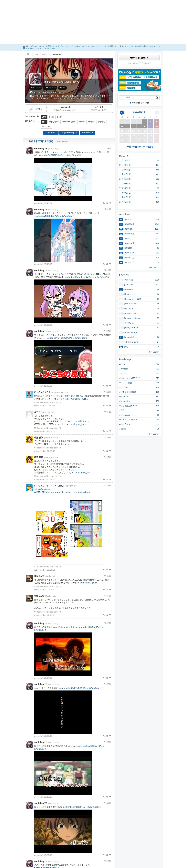Reply to the tweet posted at 10:23:46

[104, 736]
